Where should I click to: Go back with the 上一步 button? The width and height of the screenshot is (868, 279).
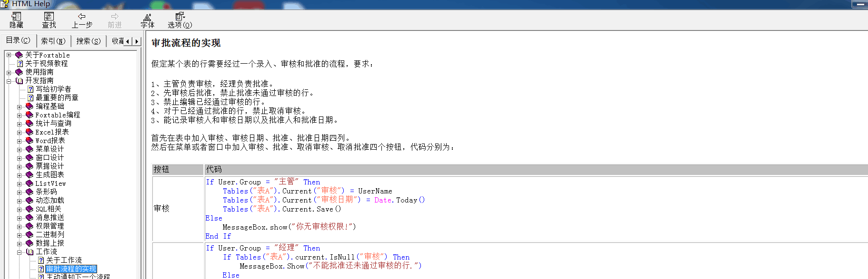82,20
